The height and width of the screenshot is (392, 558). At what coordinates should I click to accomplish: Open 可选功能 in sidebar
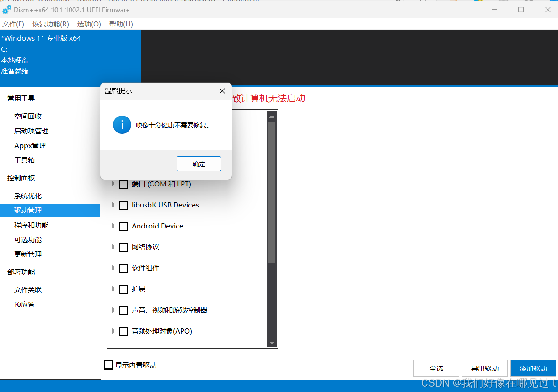pos(28,240)
